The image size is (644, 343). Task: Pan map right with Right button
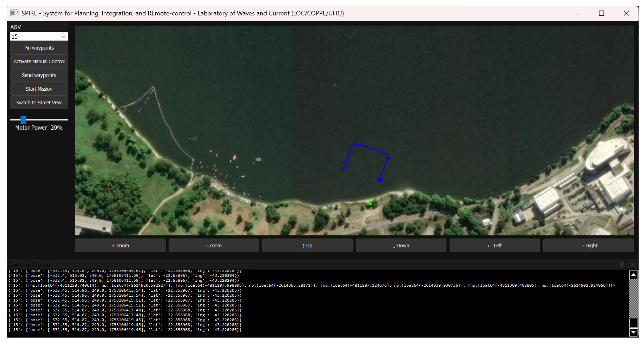[x=588, y=246]
